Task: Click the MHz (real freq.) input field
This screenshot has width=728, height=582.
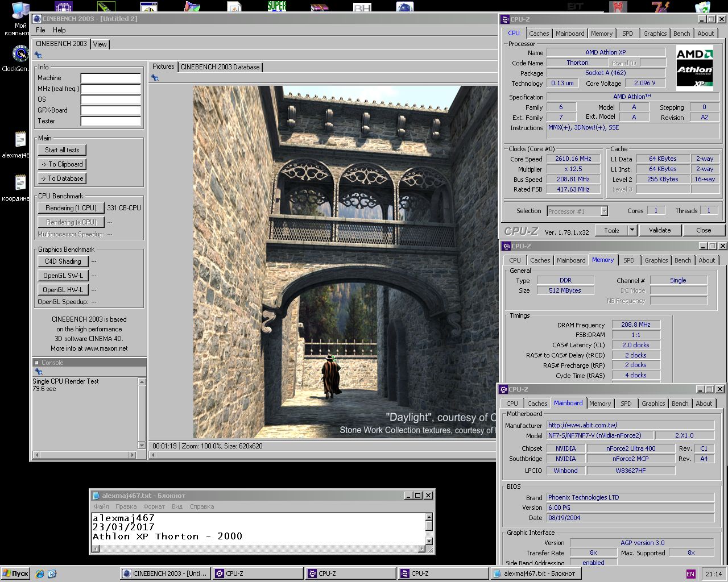Action: (x=110, y=89)
